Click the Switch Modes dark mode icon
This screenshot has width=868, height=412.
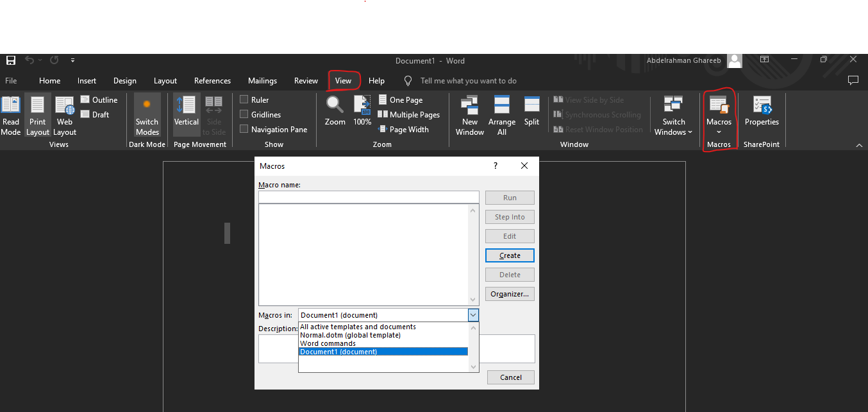[147, 105]
